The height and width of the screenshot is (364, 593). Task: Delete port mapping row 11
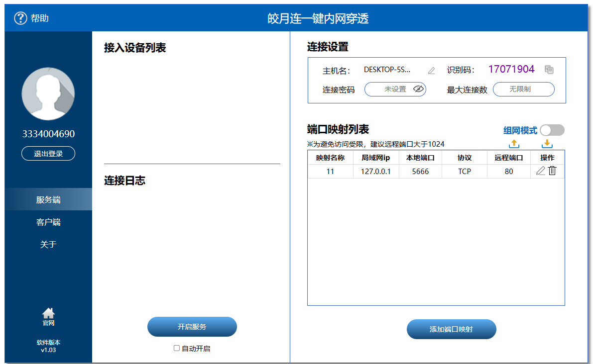click(x=552, y=171)
